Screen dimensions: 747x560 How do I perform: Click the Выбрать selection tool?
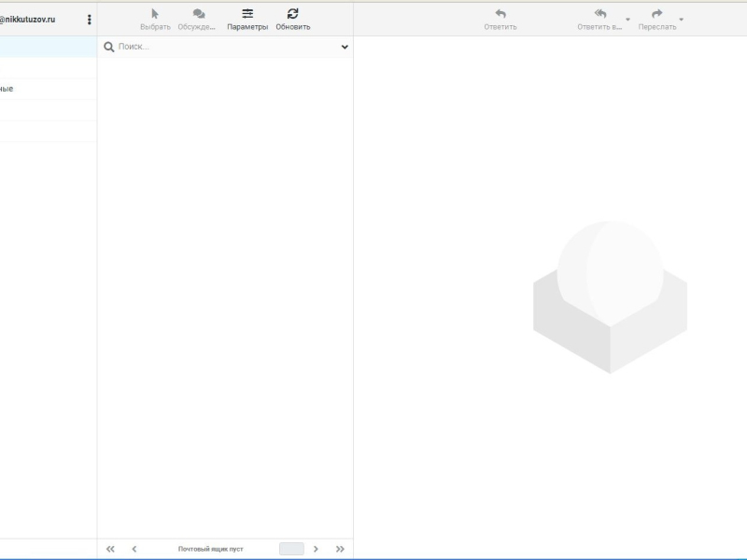[x=155, y=20]
